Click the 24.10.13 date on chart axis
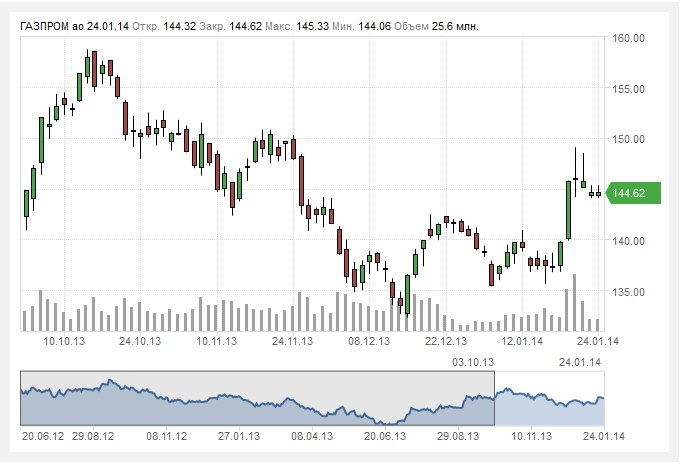The image size is (682, 465). pos(140,341)
